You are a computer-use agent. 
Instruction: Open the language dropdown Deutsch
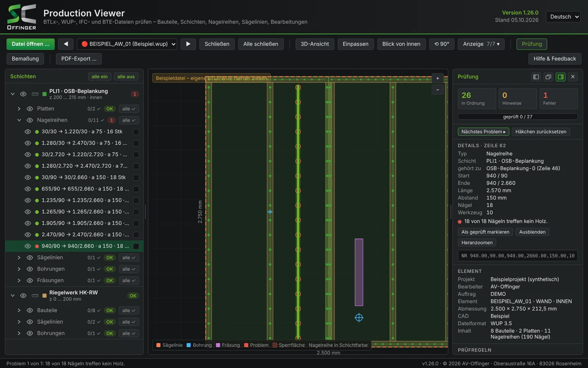tap(563, 17)
